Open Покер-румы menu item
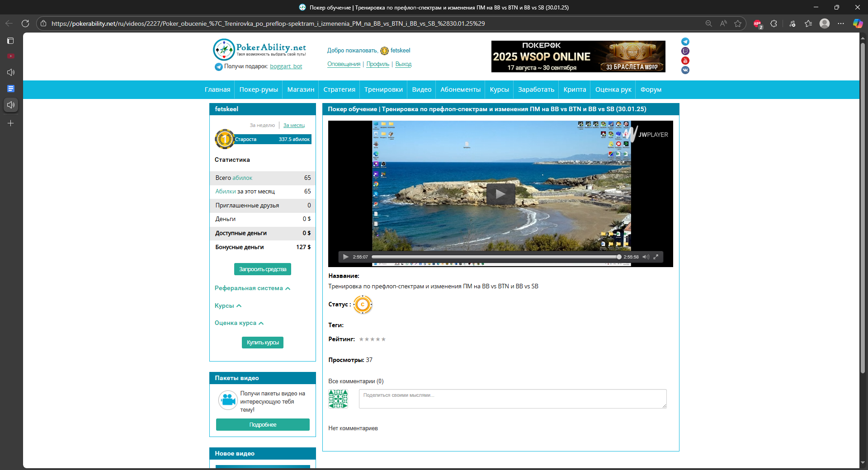The height and width of the screenshot is (470, 868). pyautogui.click(x=259, y=89)
